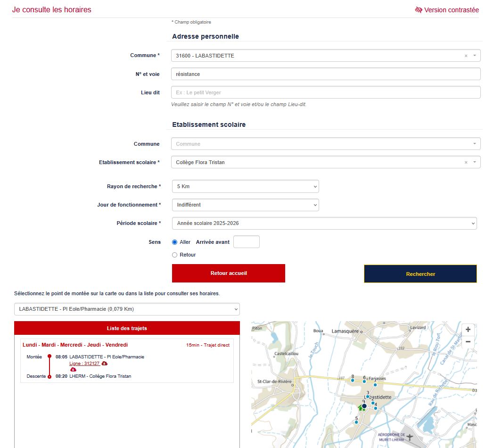This screenshot has height=448, width=494.
Task: Click the download cloud icon below Ligne link
Action: pyautogui.click(x=73, y=370)
